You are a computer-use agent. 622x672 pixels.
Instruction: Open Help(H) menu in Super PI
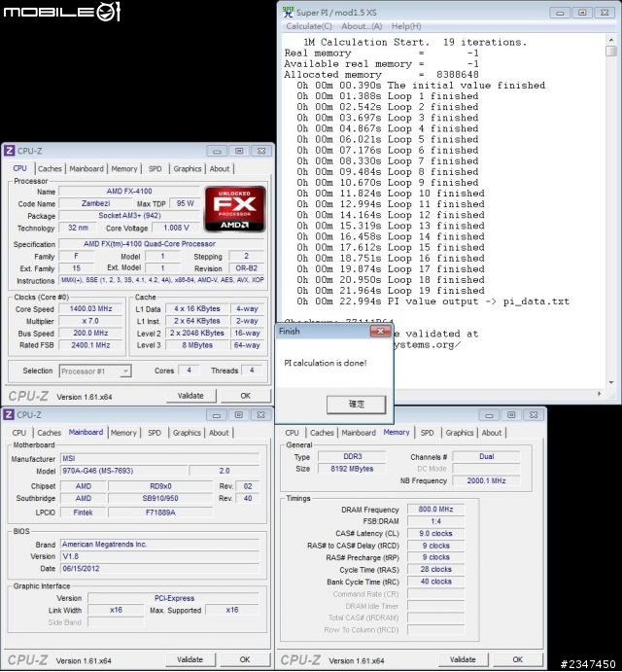coord(406,26)
